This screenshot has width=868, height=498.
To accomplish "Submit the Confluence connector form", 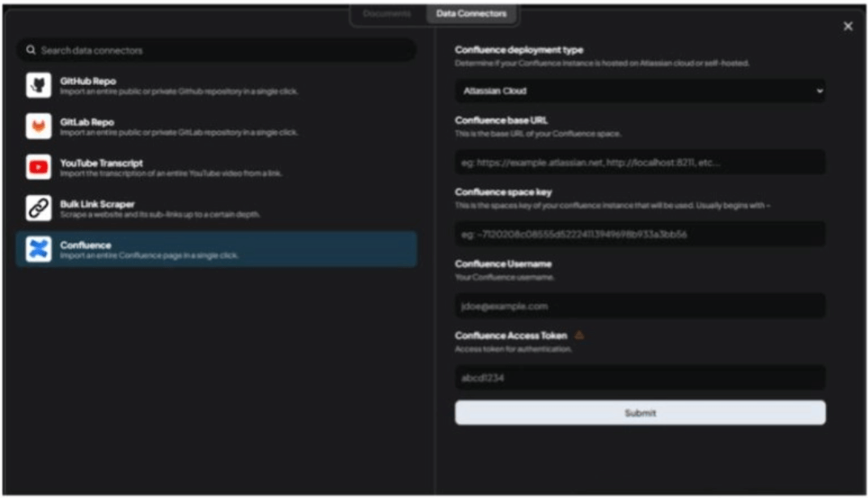I will pos(640,413).
